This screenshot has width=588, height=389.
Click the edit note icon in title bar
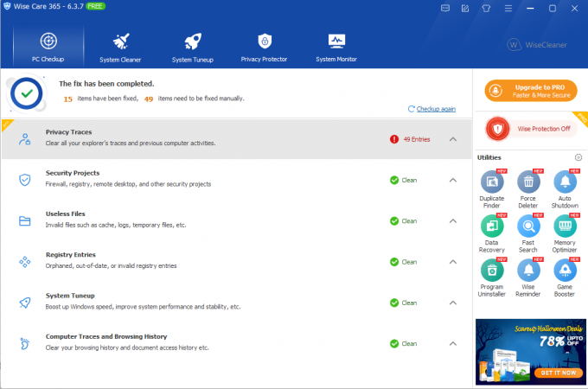tap(465, 9)
